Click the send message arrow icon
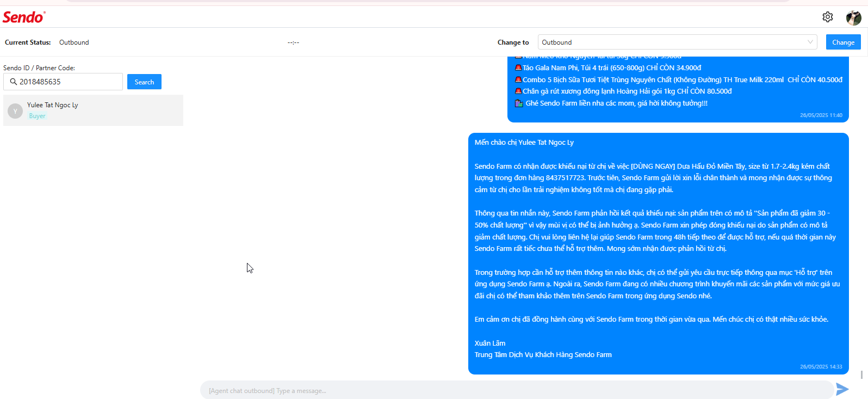The width and height of the screenshot is (868, 399). [x=842, y=389]
